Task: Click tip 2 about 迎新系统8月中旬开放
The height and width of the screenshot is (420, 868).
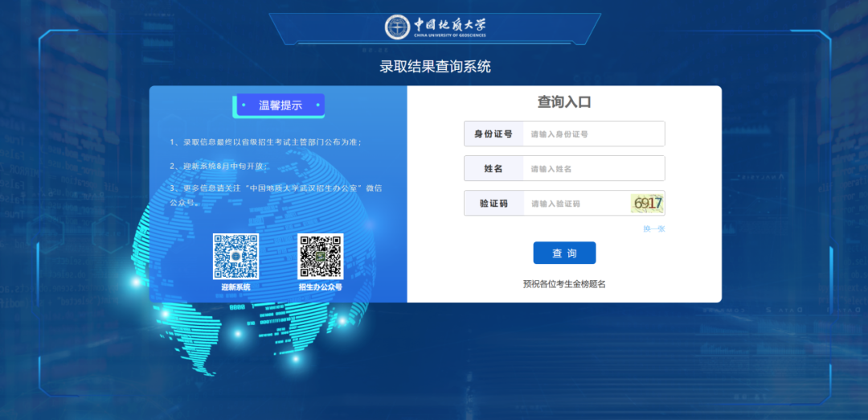Action: click(219, 166)
